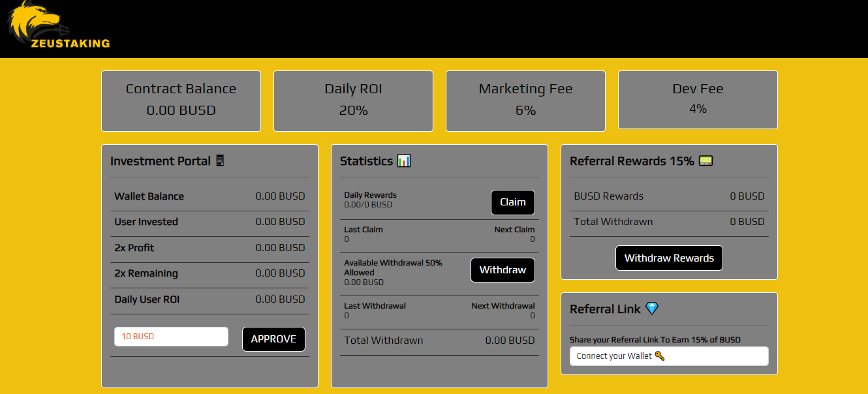Screen dimensions: 868x394
Task: Click the Daily Rewards label in Statistics
Action: (370, 195)
